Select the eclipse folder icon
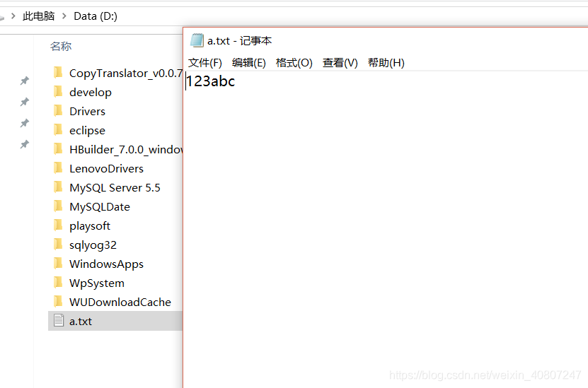The width and height of the screenshot is (588, 388). [58, 129]
